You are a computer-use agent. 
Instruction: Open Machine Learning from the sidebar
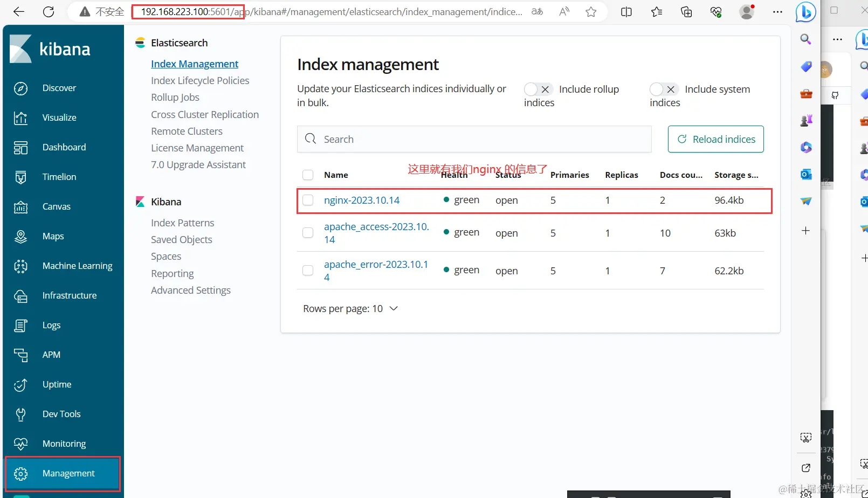[x=78, y=266]
